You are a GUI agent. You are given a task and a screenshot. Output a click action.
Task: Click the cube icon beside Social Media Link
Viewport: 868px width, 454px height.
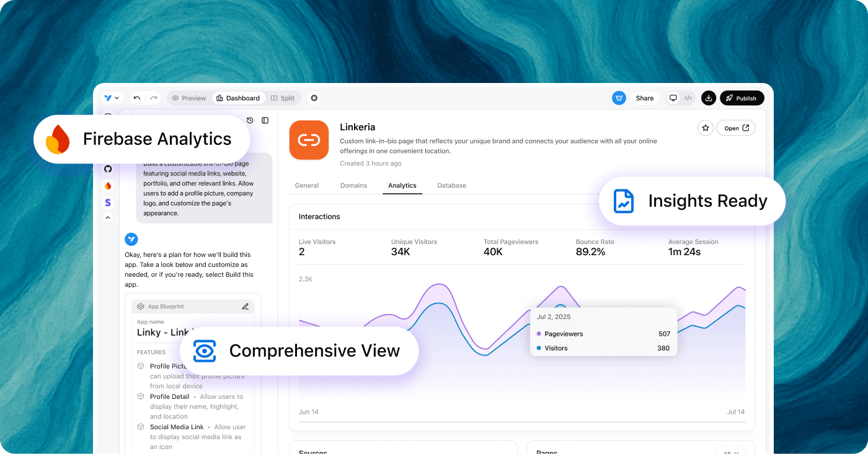(141, 427)
